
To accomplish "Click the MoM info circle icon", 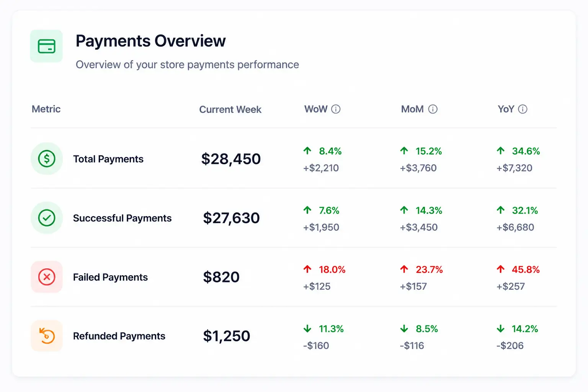I will pos(433,109).
